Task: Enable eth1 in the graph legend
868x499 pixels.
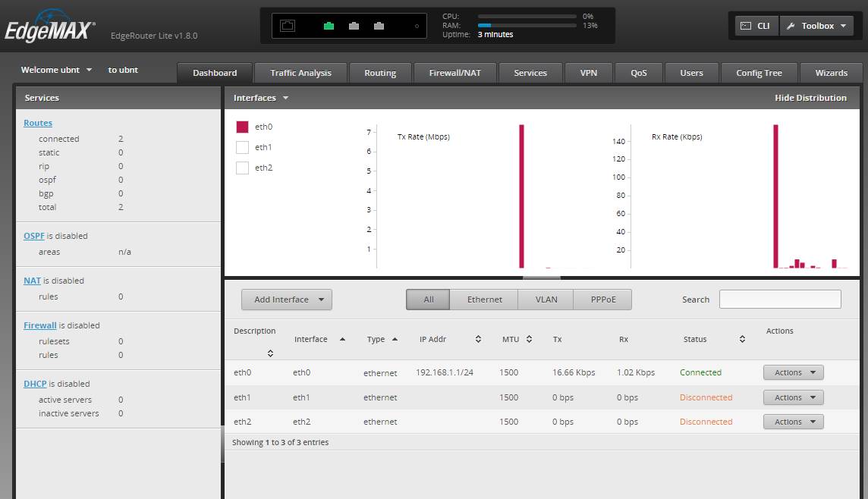Action: [x=242, y=147]
